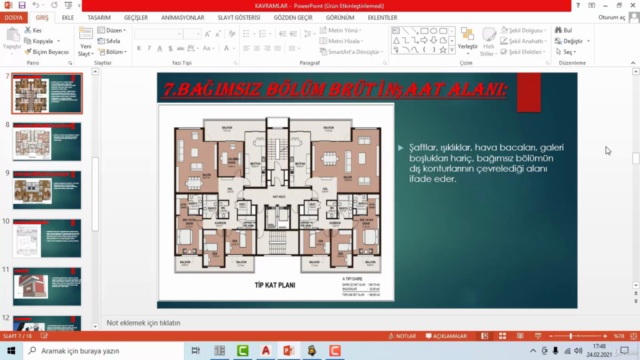Select the triangle shape in gallery
This screenshot has width=640, height=360.
tap(396, 40)
